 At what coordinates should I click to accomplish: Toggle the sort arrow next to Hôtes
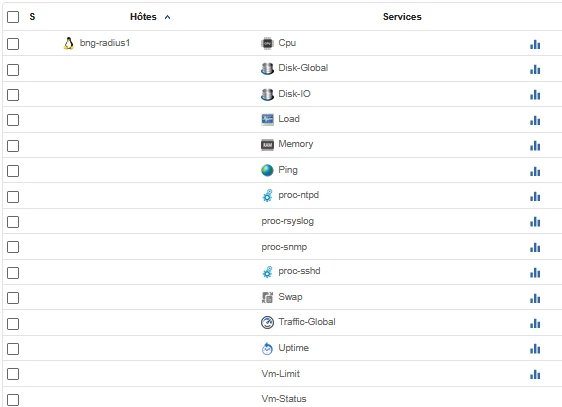[x=167, y=17]
